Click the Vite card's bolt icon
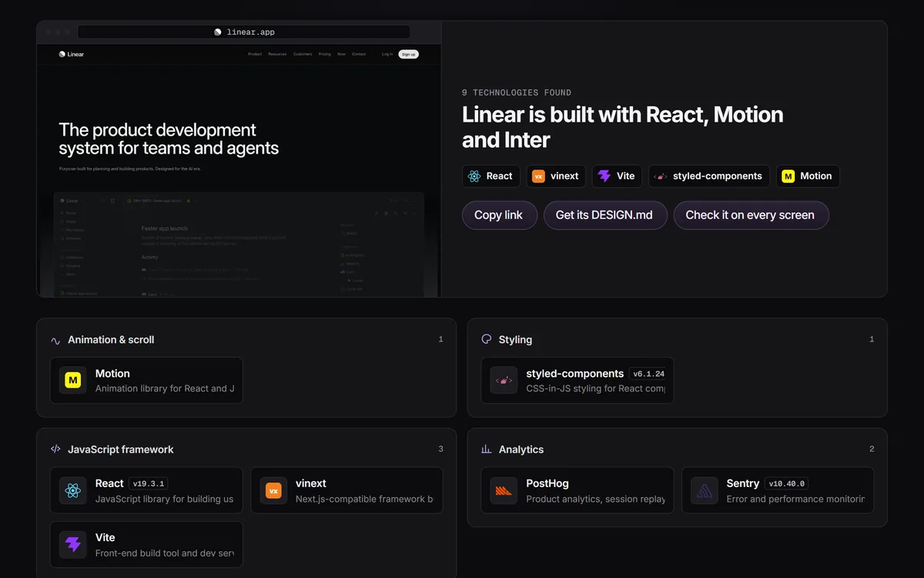The height and width of the screenshot is (578, 924). tap(73, 544)
